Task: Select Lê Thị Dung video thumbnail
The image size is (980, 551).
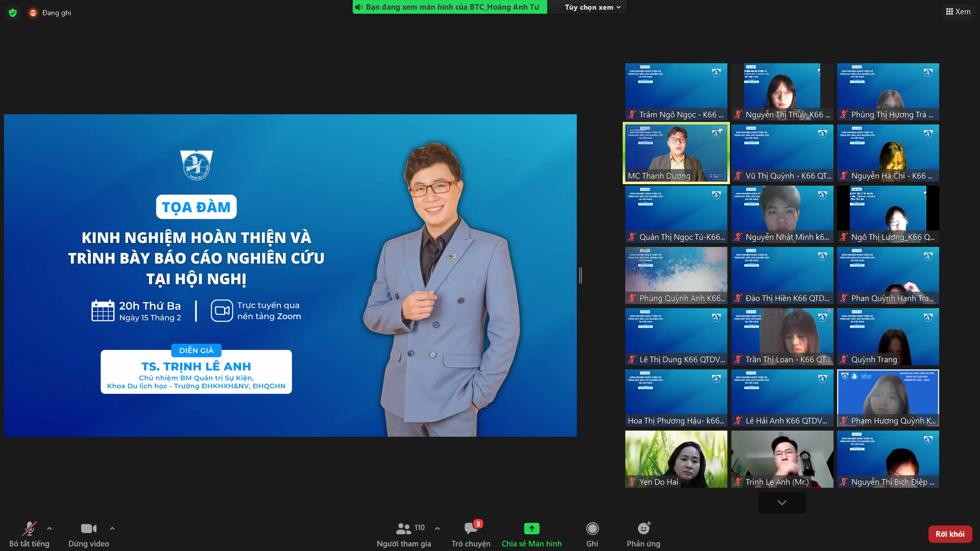Action: pyautogui.click(x=676, y=337)
